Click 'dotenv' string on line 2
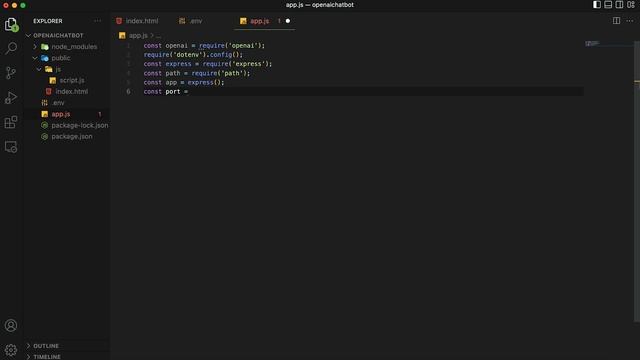The image size is (640, 360). [188, 55]
